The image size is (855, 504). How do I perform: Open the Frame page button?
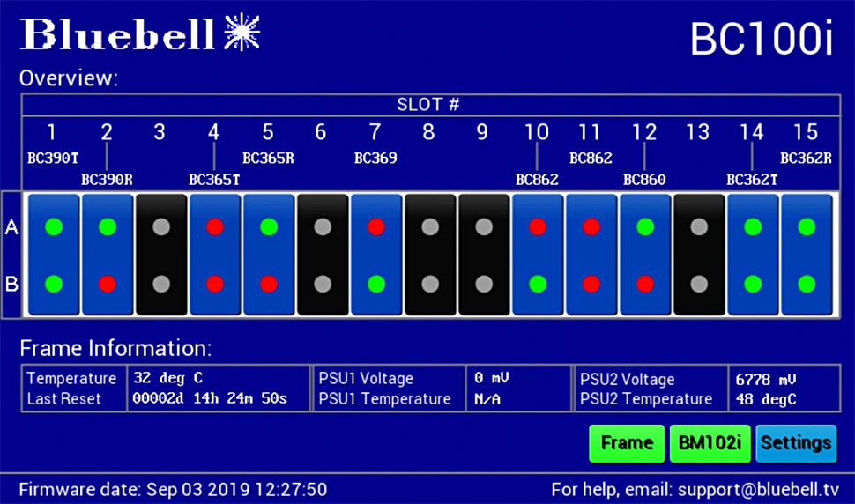point(627,443)
